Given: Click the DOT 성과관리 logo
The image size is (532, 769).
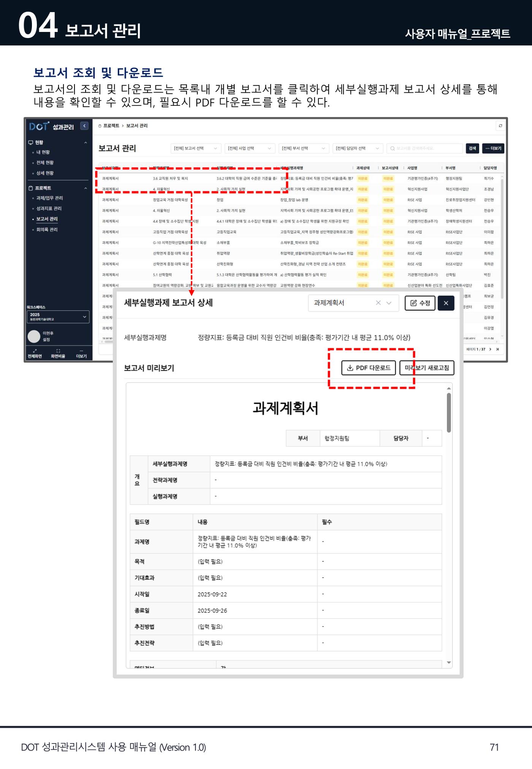Looking at the screenshot, I should click(x=51, y=126).
